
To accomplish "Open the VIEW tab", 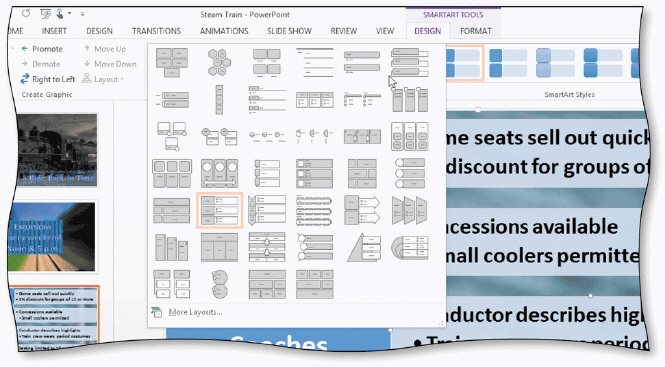I will coord(385,31).
